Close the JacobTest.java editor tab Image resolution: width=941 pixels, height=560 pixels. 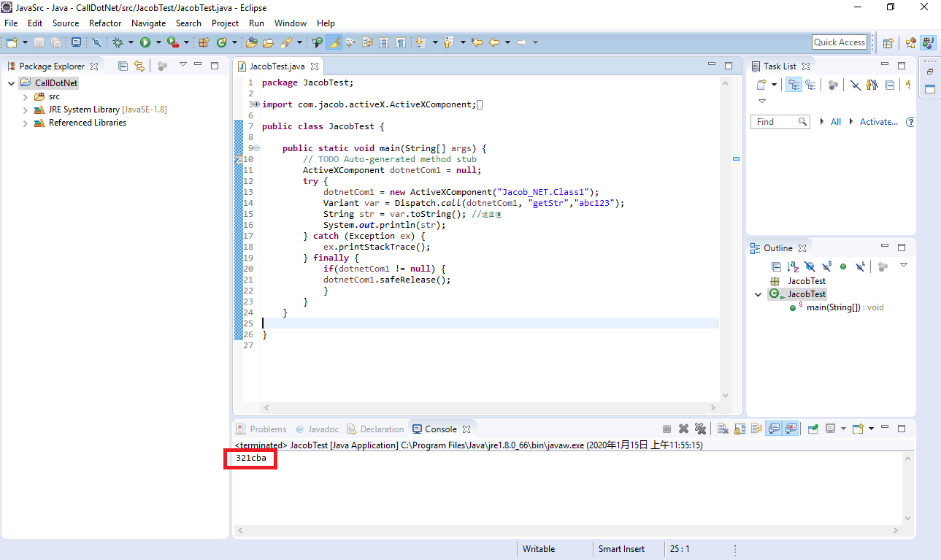315,66
